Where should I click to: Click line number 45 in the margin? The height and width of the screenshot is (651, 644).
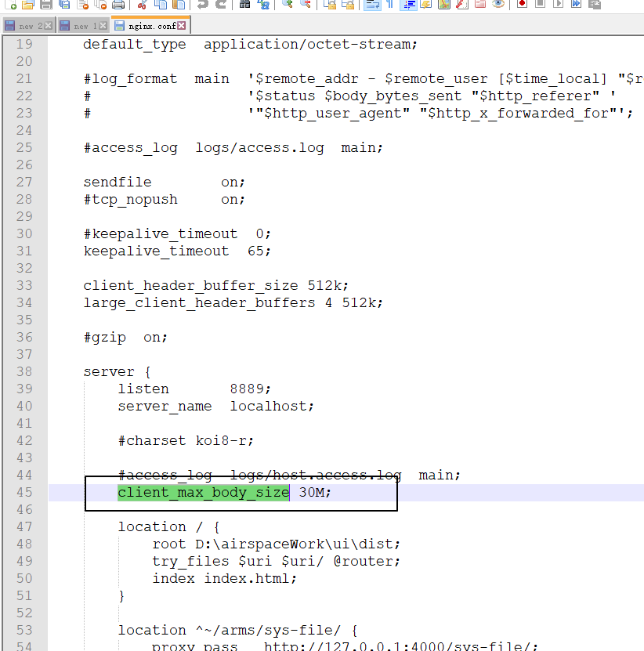[24, 492]
